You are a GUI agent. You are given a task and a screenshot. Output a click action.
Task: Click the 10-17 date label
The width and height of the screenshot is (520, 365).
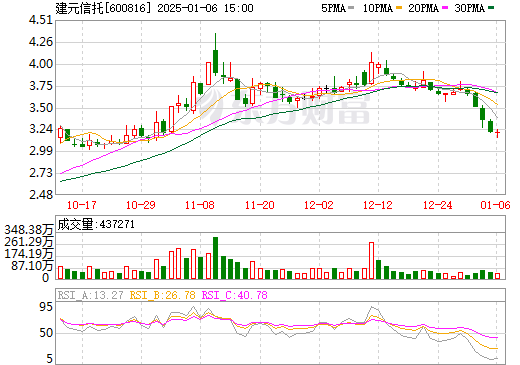[x=82, y=205]
